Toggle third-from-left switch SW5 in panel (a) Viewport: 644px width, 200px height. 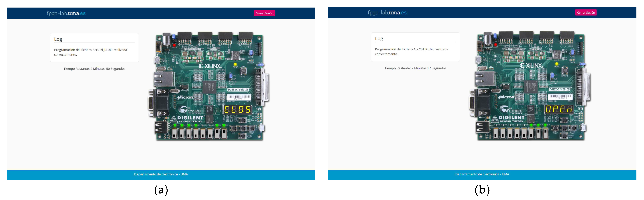[189, 134]
